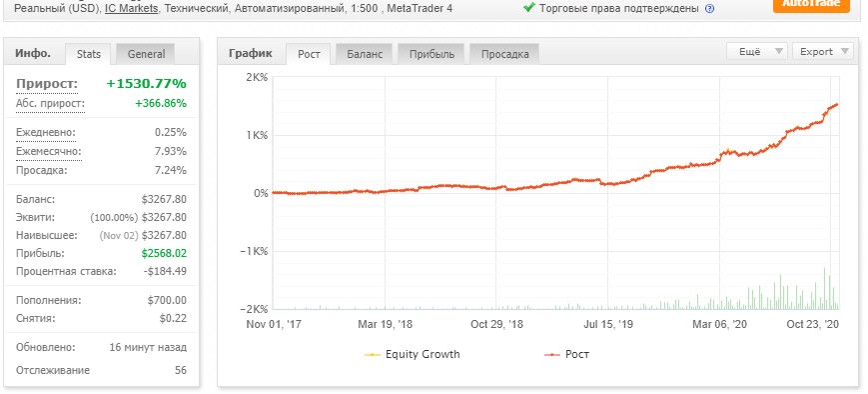
Task: Click the 2K% y-axis label
Action: (x=256, y=78)
